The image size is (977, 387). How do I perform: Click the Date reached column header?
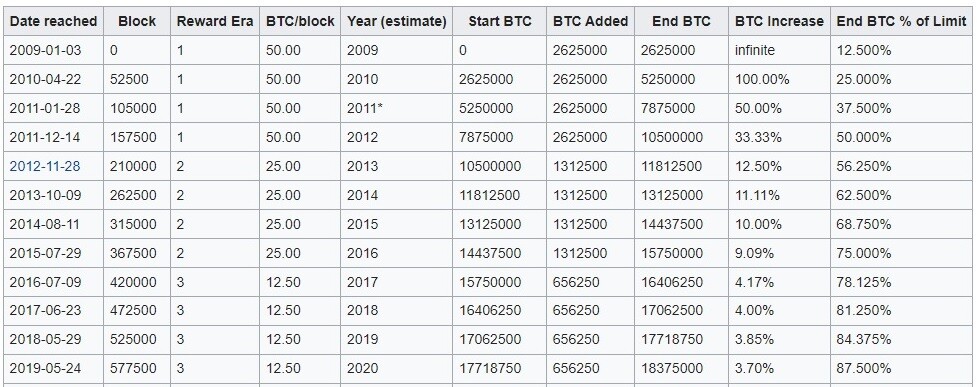54,21
